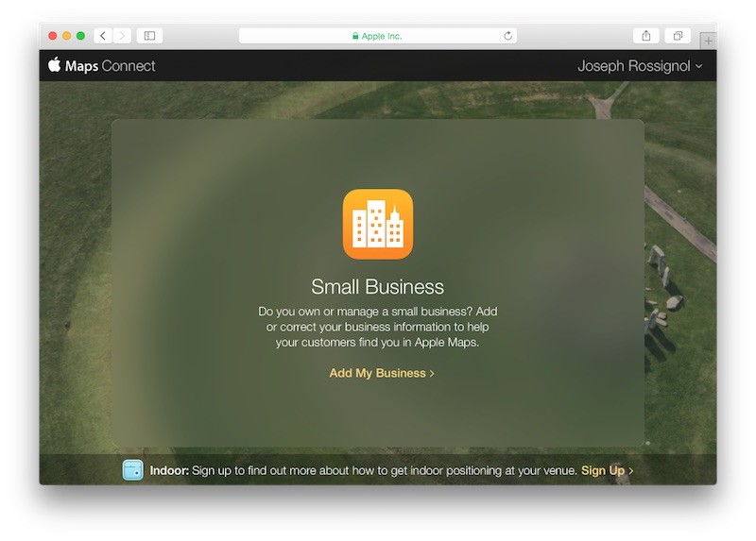
Task: Show the Safari sidebar
Action: pos(149,36)
